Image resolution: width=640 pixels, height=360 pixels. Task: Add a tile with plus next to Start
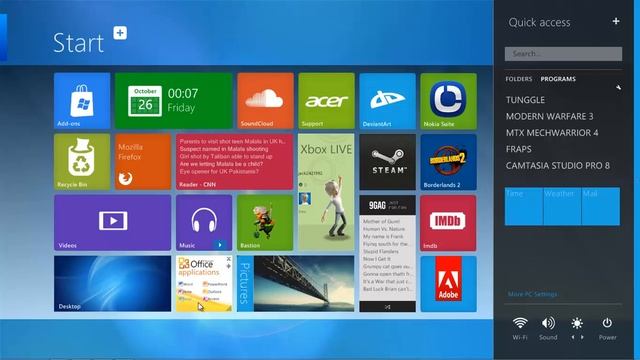120,33
